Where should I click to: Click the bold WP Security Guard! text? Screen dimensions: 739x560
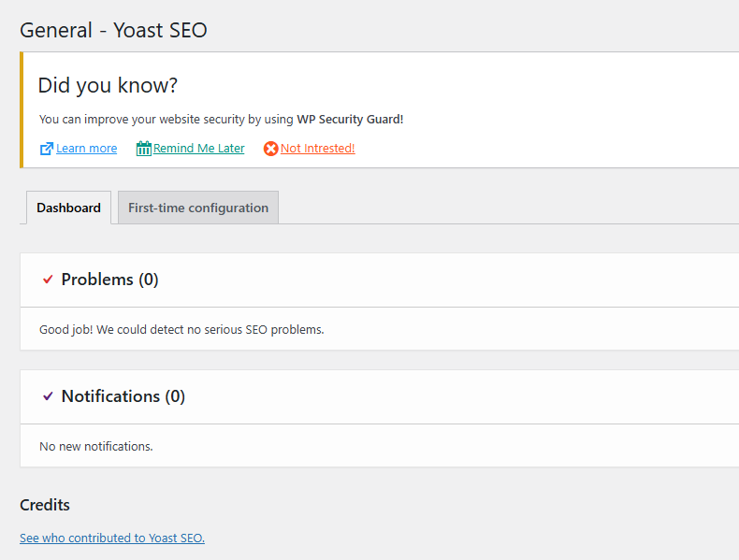coord(350,120)
